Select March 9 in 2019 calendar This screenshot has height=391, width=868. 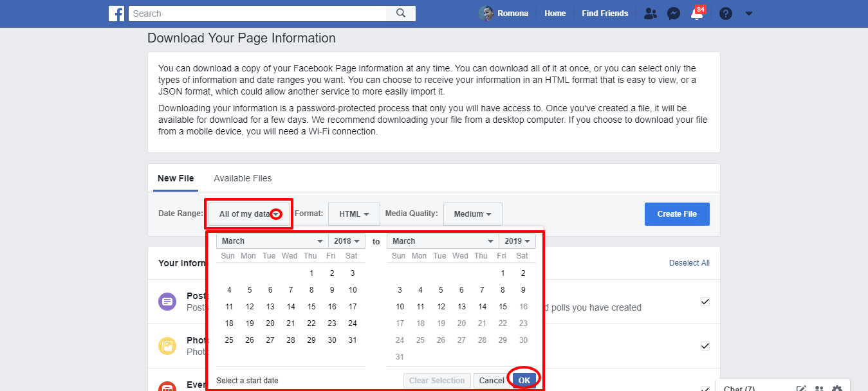click(523, 290)
